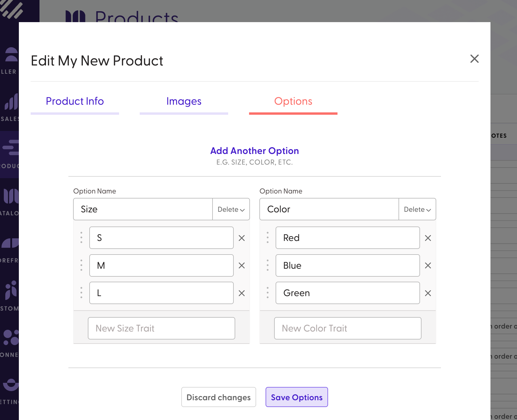Click the Size option name field

pyautogui.click(x=143, y=209)
